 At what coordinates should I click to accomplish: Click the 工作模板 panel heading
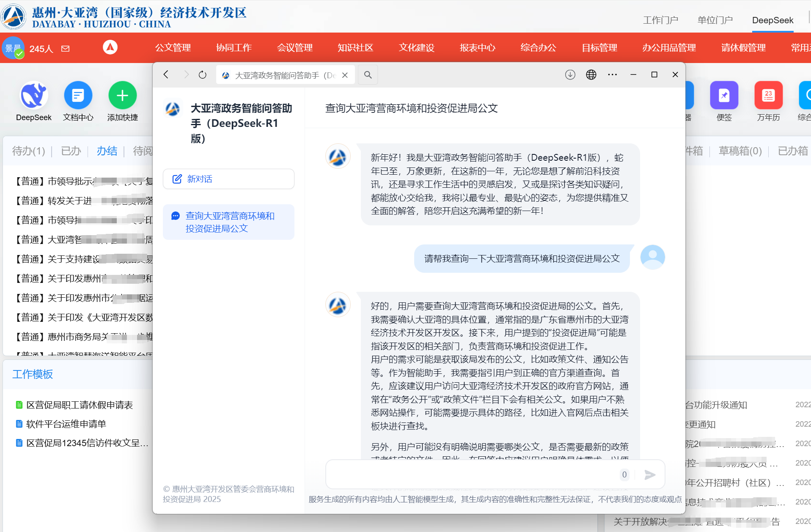pos(33,374)
